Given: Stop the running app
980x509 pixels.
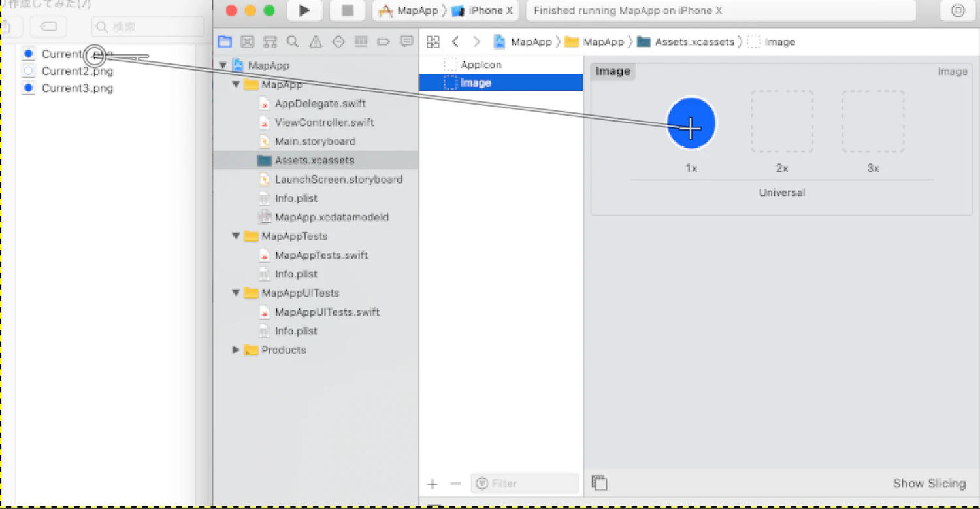Looking at the screenshot, I should point(348,10).
